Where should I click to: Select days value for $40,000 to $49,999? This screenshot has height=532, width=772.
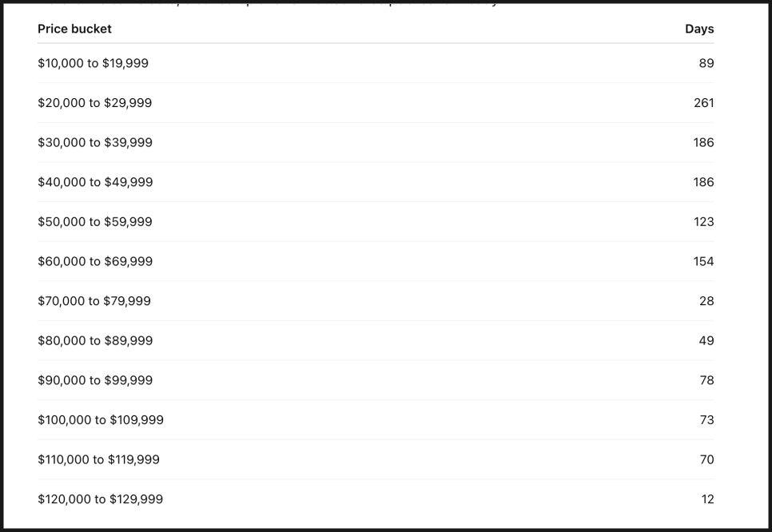(703, 182)
